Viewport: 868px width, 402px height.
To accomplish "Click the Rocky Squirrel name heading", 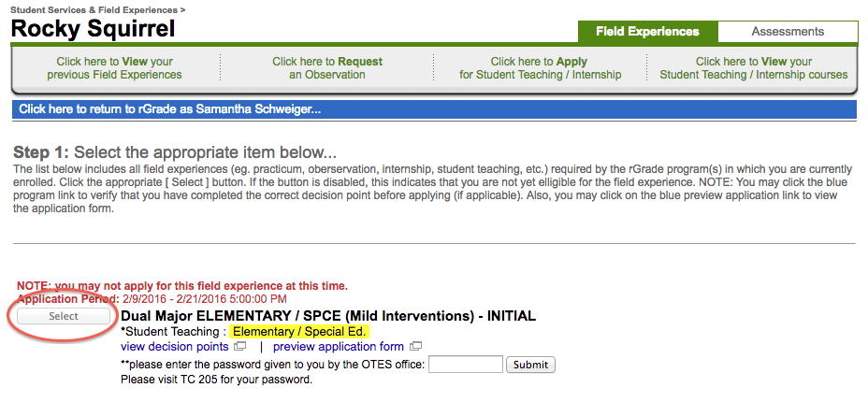I will point(93,29).
